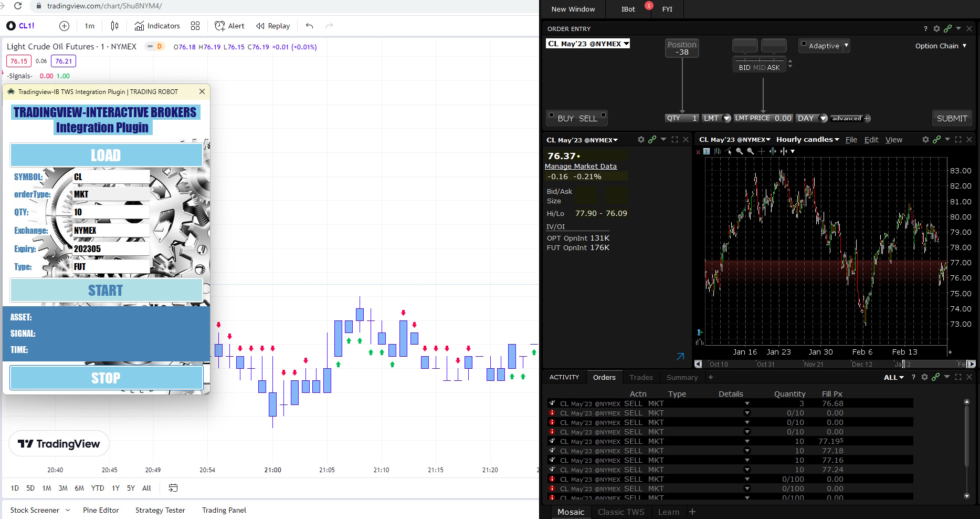This screenshot has width=980, height=519.
Task: Maximize the quote details panel
Action: (675, 140)
